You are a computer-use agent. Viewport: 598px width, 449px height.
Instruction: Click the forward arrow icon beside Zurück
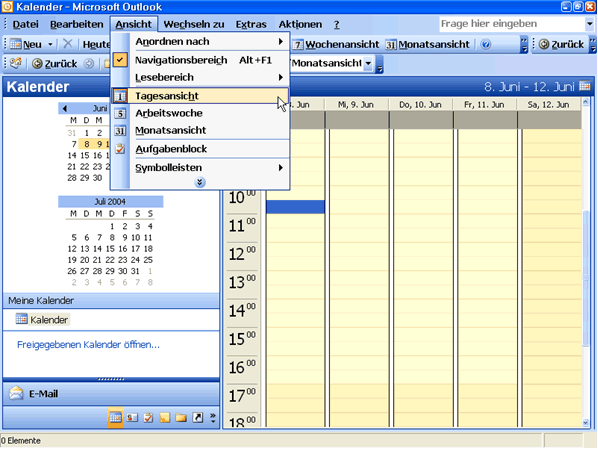click(x=88, y=63)
